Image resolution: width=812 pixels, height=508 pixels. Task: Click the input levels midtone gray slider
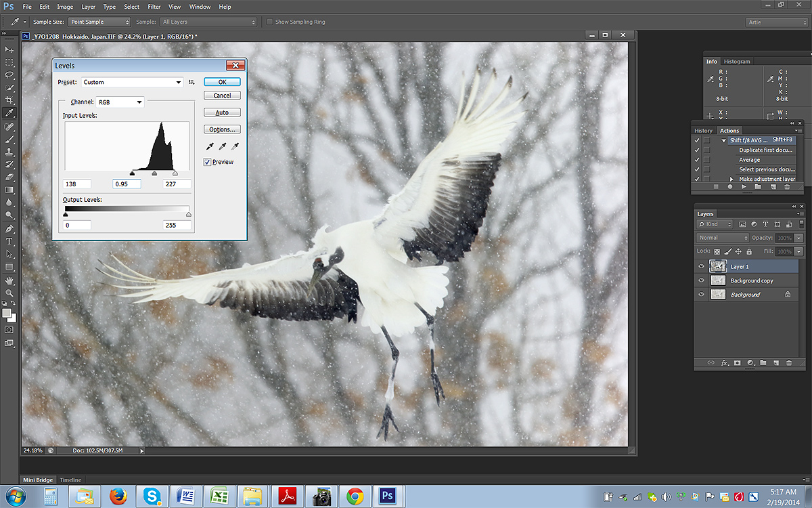click(x=154, y=173)
